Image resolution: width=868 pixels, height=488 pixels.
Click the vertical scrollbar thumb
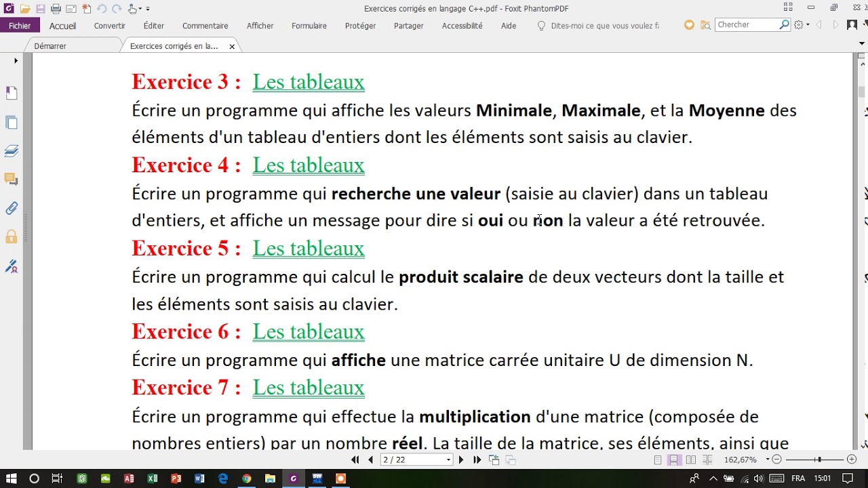862,91
